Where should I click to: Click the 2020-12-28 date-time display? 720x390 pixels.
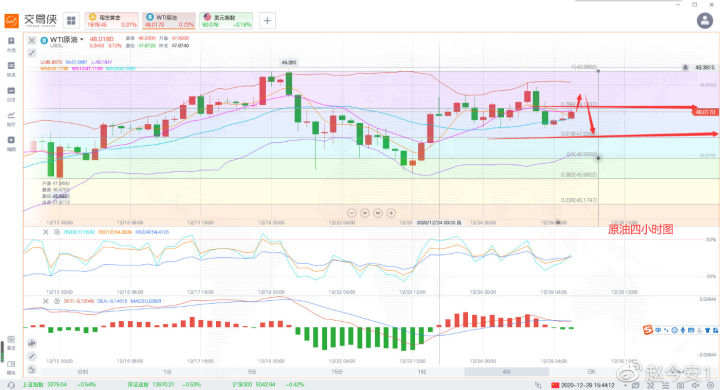[x=587, y=385]
